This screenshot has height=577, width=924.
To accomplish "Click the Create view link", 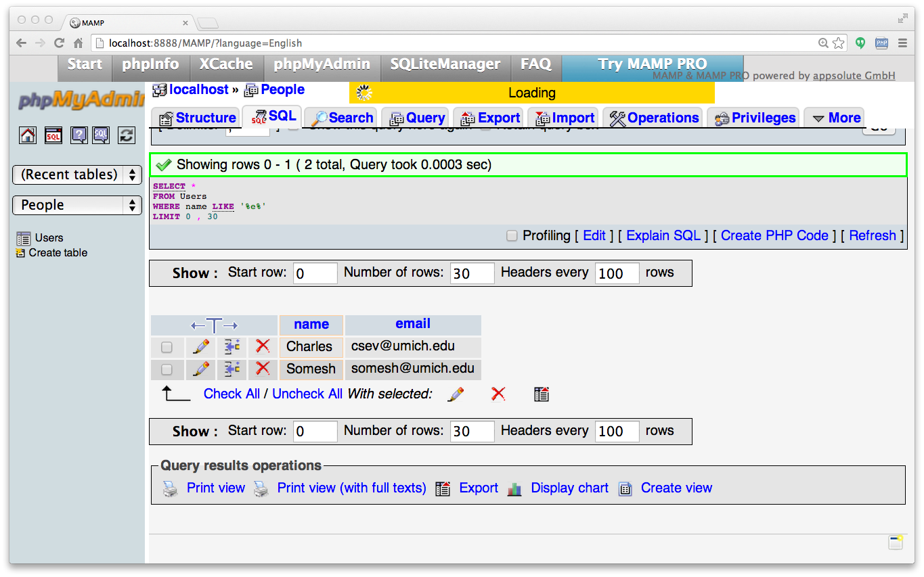I will tap(676, 488).
